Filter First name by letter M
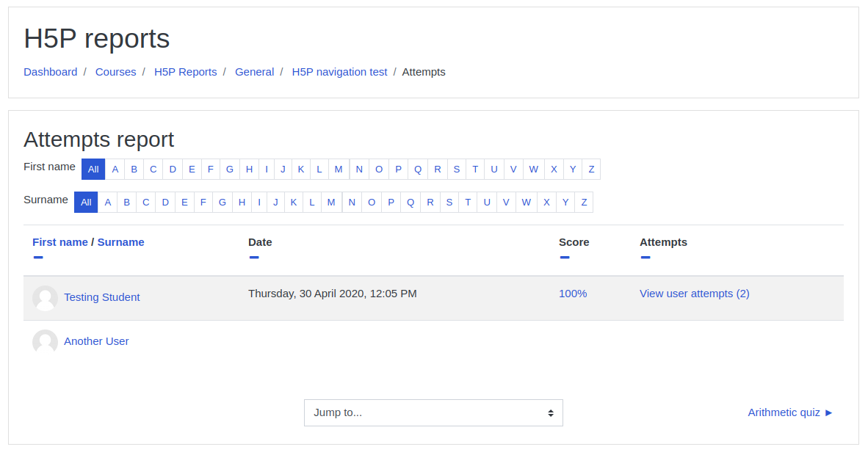Viewport: 868px width, 455px height. [339, 170]
